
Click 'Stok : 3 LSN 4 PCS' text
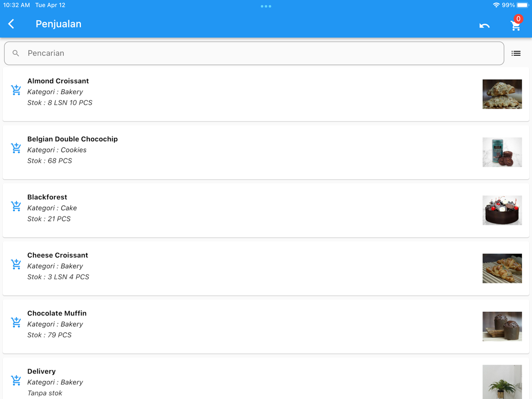coord(58,277)
